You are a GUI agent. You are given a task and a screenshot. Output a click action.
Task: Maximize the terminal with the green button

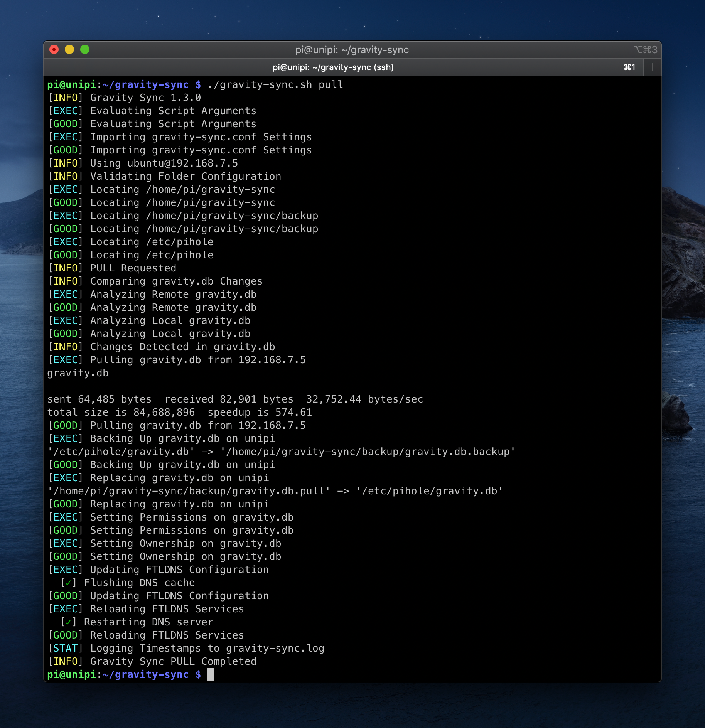pyautogui.click(x=85, y=49)
